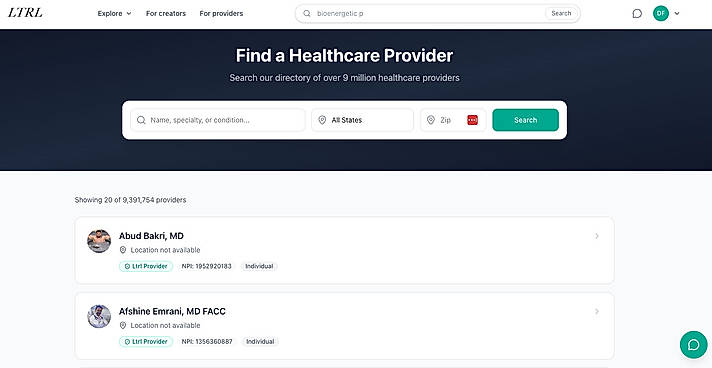The width and height of the screenshot is (712, 368).
Task: Click Ltrl Provider badge on Afshine Emrani card
Action: pyautogui.click(x=146, y=342)
